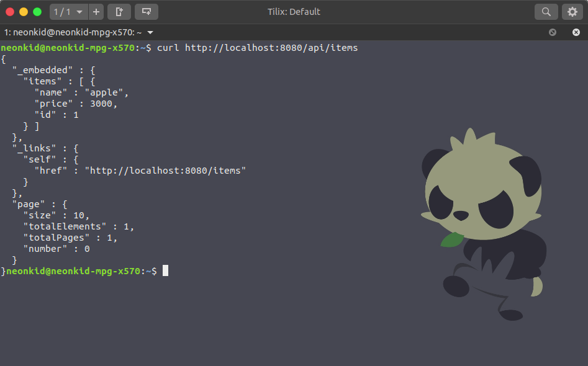This screenshot has height=366, width=588.
Task: Add terminal down icon in the header bar
Action: pyautogui.click(x=147, y=12)
